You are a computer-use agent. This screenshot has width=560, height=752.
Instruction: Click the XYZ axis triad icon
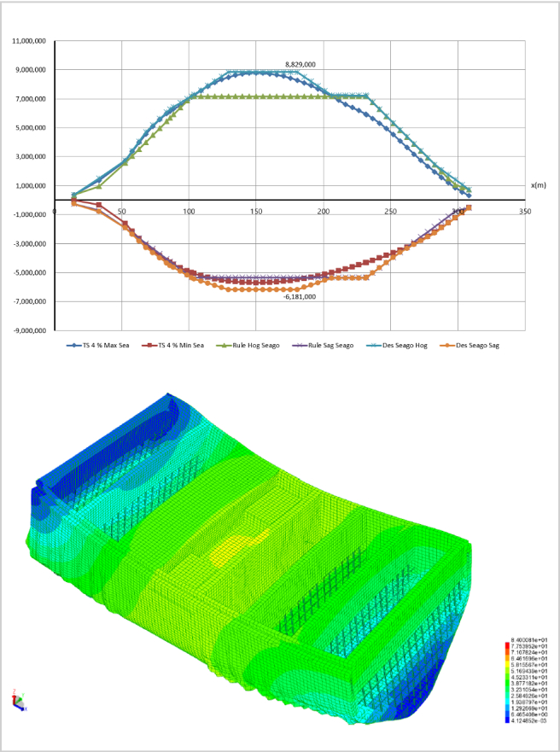[x=18, y=702]
